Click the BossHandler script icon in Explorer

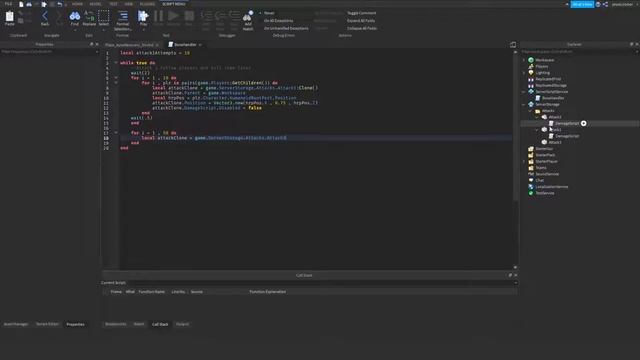(538, 98)
